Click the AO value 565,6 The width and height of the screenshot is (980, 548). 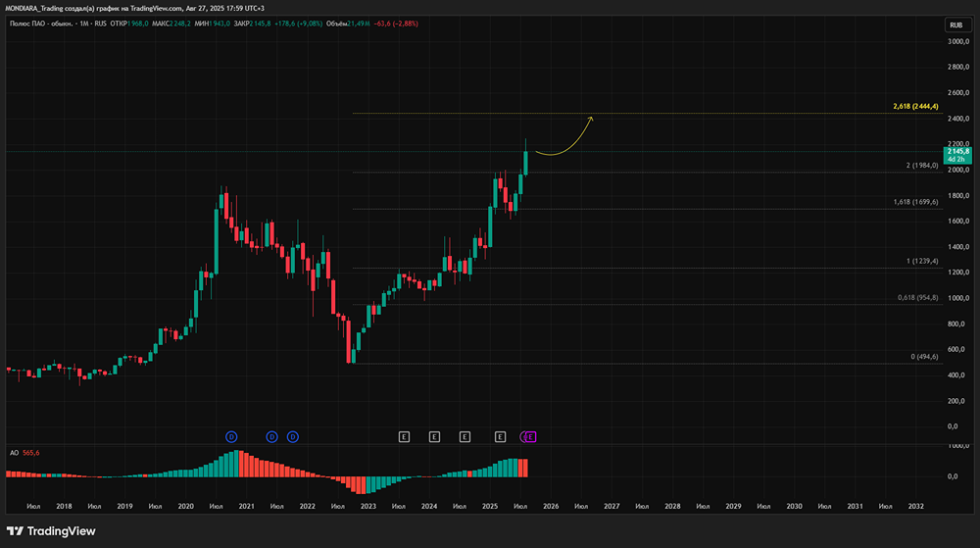(30, 453)
